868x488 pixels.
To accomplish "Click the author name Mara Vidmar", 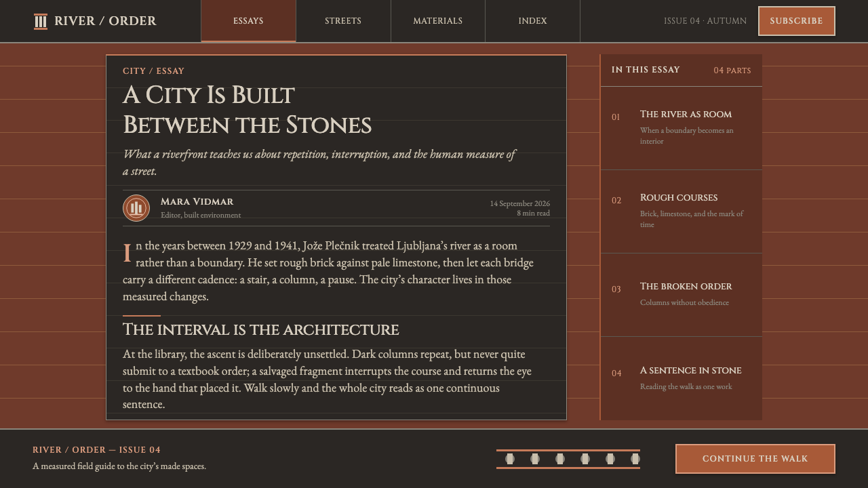I will pyautogui.click(x=197, y=201).
